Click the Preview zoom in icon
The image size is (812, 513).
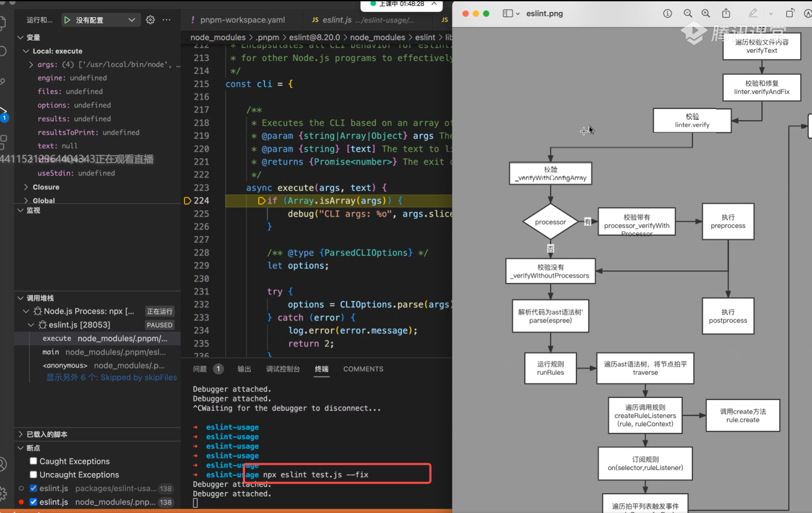(x=705, y=13)
